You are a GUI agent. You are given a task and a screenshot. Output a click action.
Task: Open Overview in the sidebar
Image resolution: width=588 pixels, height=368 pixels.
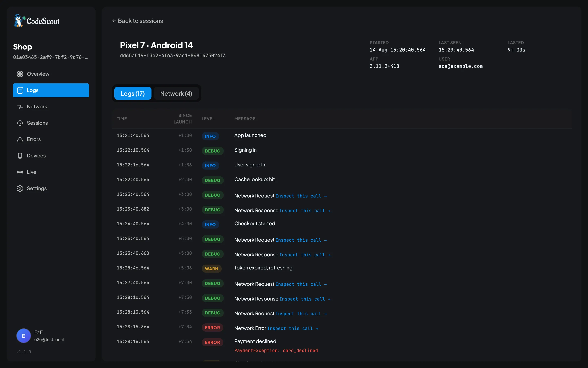pyautogui.click(x=51, y=74)
